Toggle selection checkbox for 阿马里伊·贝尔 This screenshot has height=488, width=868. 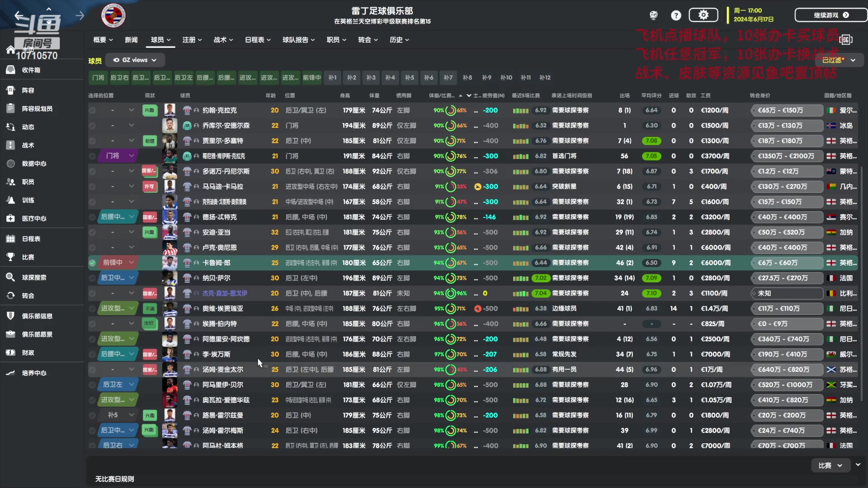click(92, 385)
